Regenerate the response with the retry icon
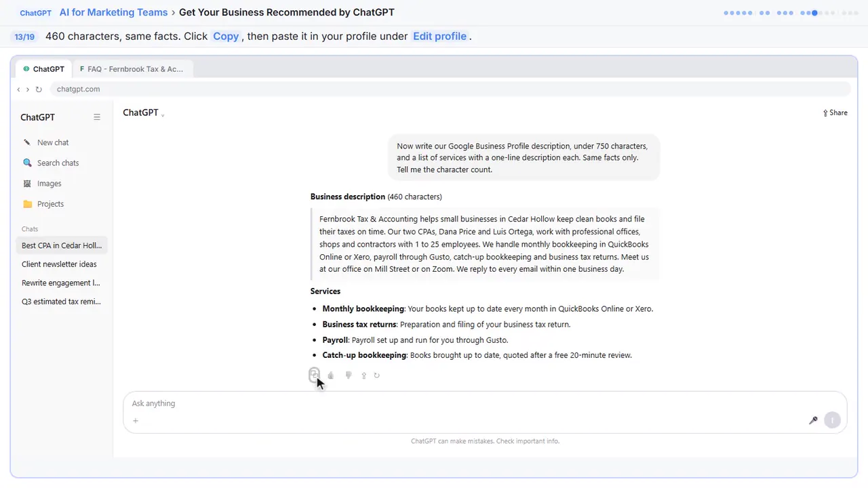 (x=377, y=375)
